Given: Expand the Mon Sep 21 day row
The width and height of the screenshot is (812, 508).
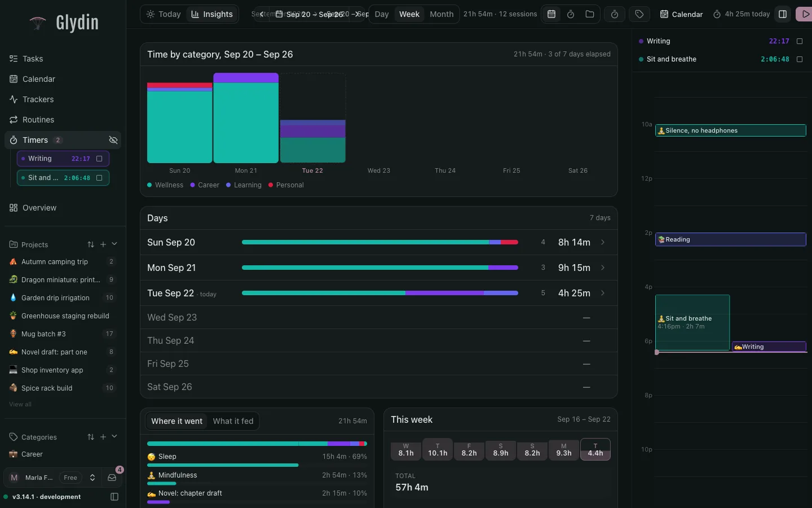Looking at the screenshot, I should 379,268.
